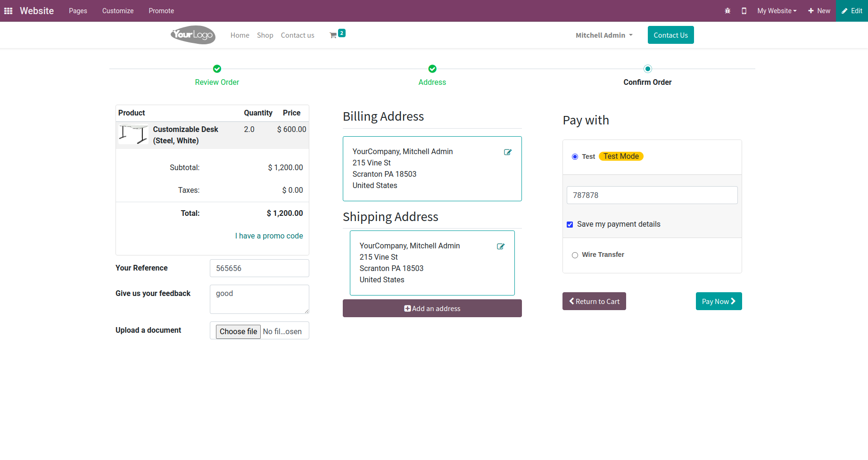Click the Choose file upload button
Viewport: 868px width, 460px height.
238,331
